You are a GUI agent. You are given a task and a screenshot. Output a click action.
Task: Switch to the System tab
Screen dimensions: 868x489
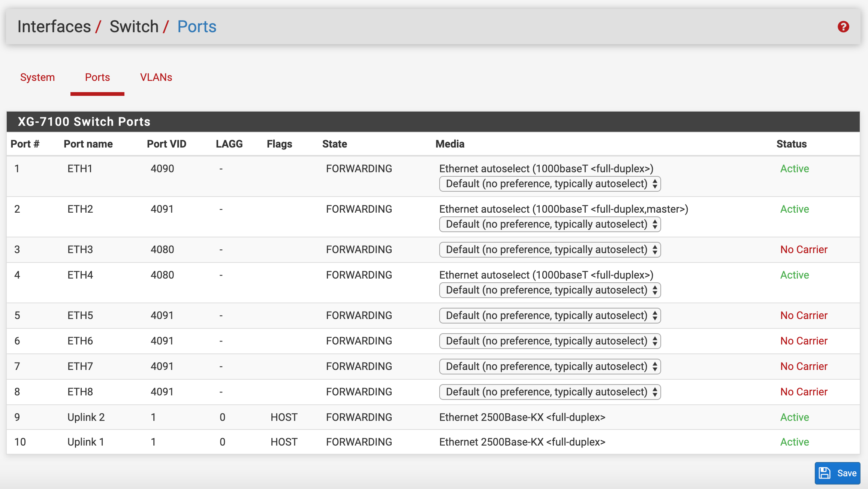(37, 78)
